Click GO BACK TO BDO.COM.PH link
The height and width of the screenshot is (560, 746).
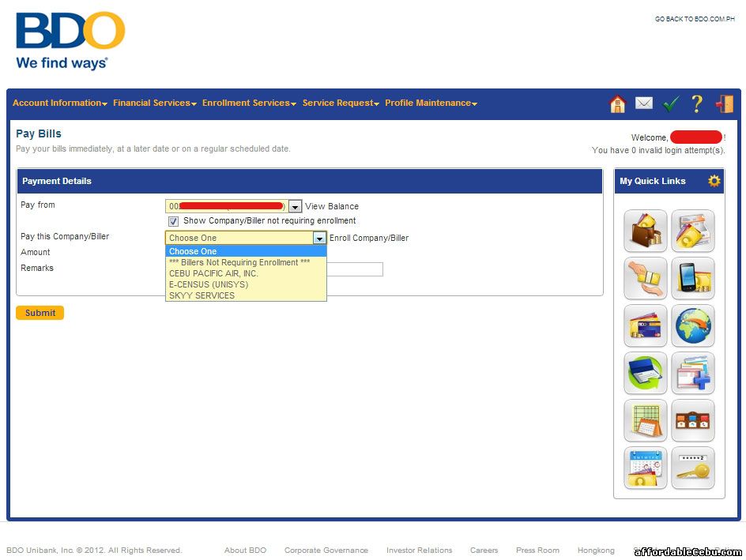tap(695, 19)
